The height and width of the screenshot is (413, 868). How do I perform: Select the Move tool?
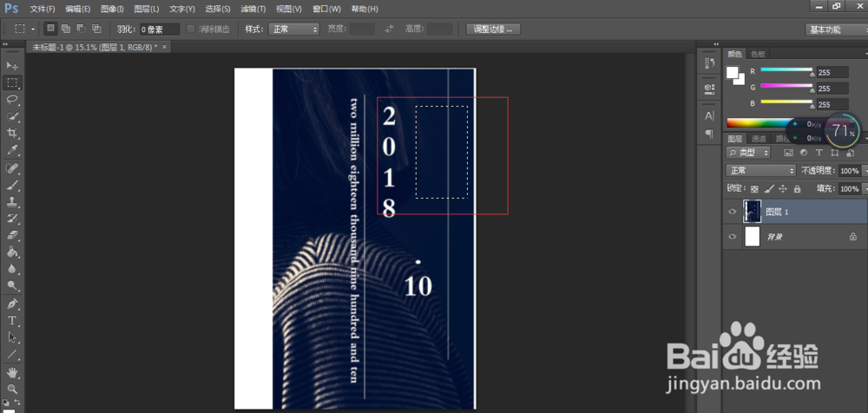point(12,66)
